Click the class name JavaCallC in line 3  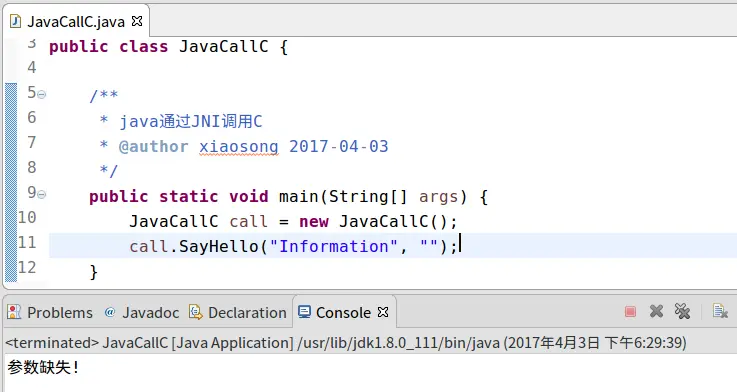point(224,47)
